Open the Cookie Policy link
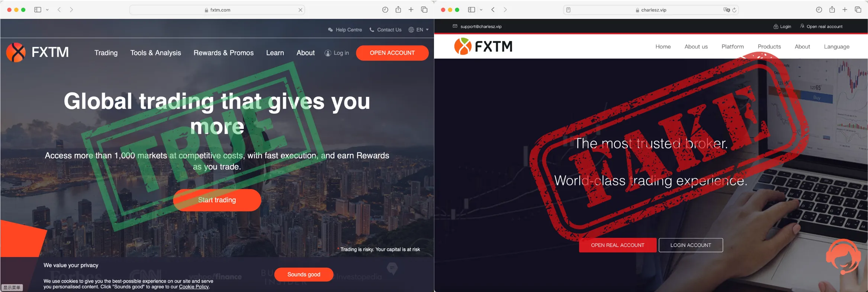The height and width of the screenshot is (292, 868). (194, 287)
